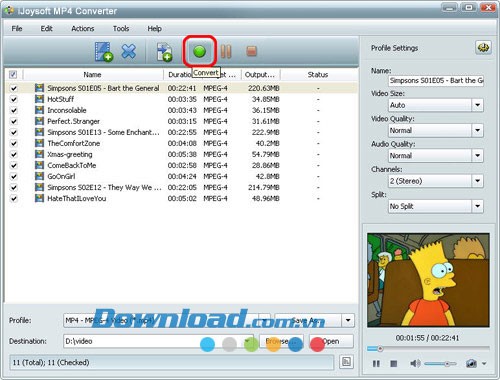Sort by Output size column header
Image resolution: width=500 pixels, height=380 pixels.
tap(260, 74)
